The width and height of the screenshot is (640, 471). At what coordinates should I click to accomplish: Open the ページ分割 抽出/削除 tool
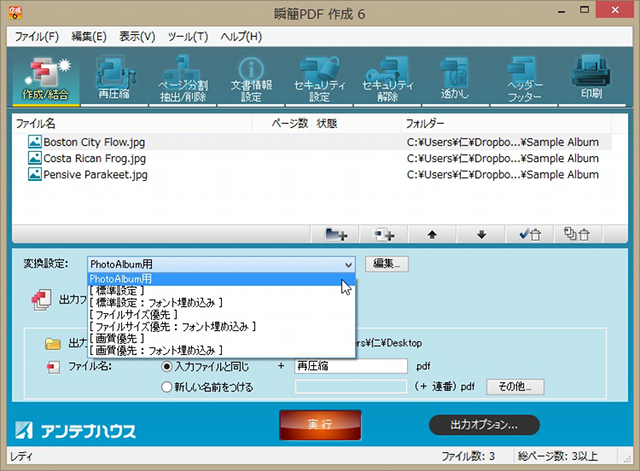pyautogui.click(x=183, y=78)
